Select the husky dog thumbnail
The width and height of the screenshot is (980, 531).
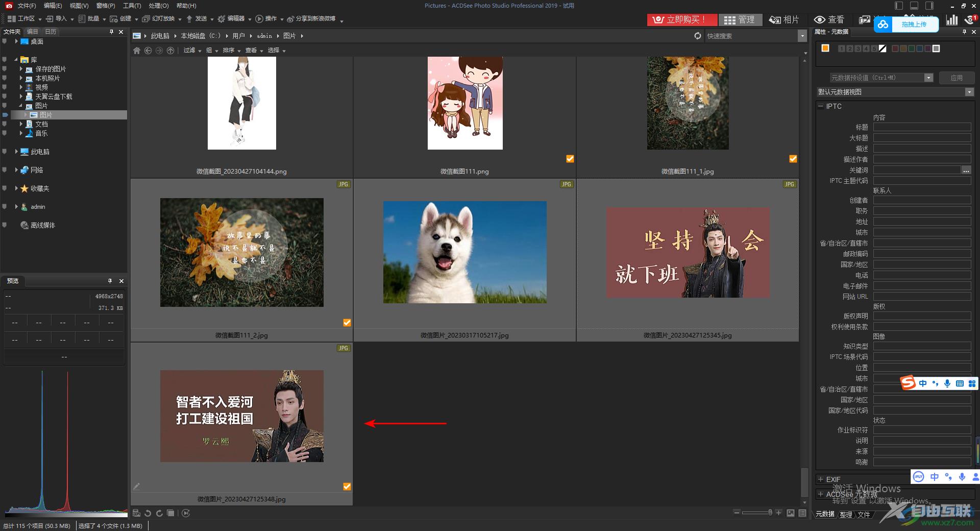coord(464,252)
